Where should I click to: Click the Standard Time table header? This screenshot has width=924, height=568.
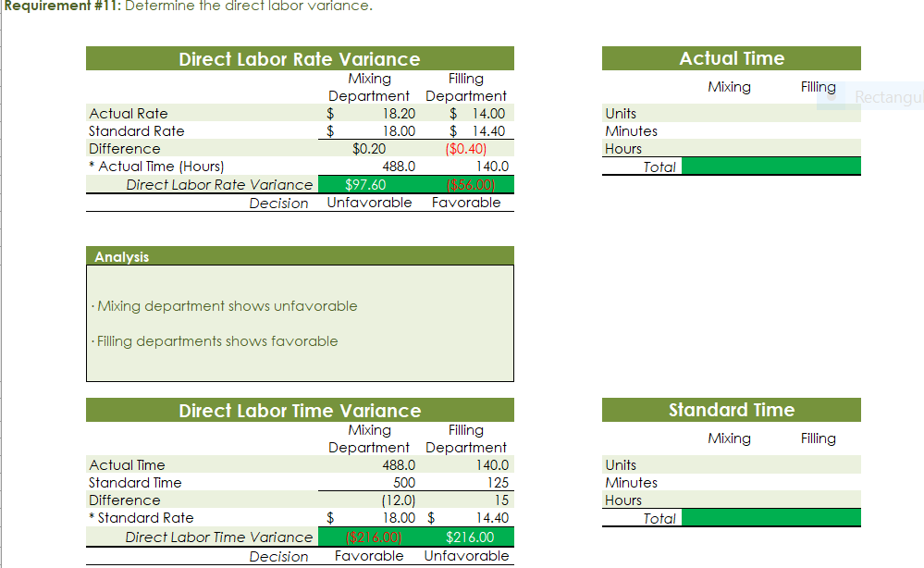(732, 410)
